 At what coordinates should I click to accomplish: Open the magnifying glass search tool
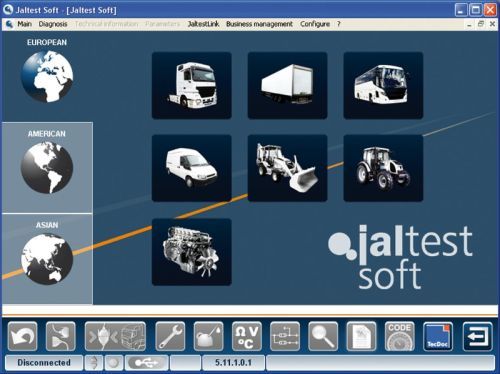[x=323, y=336]
